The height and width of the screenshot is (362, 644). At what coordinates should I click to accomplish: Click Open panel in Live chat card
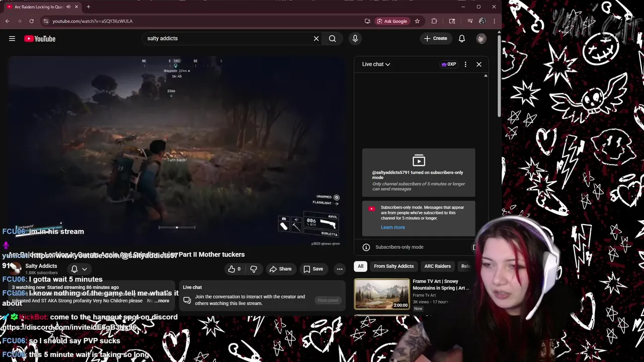[328, 300]
